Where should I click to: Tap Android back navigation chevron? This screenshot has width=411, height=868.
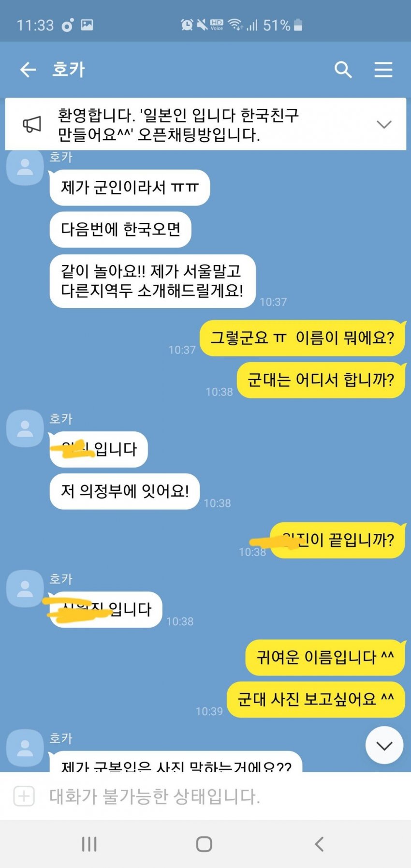coord(319,844)
